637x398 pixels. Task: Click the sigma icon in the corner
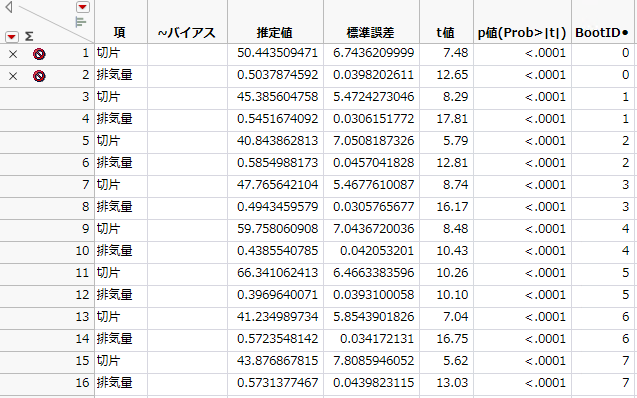pos(29,37)
